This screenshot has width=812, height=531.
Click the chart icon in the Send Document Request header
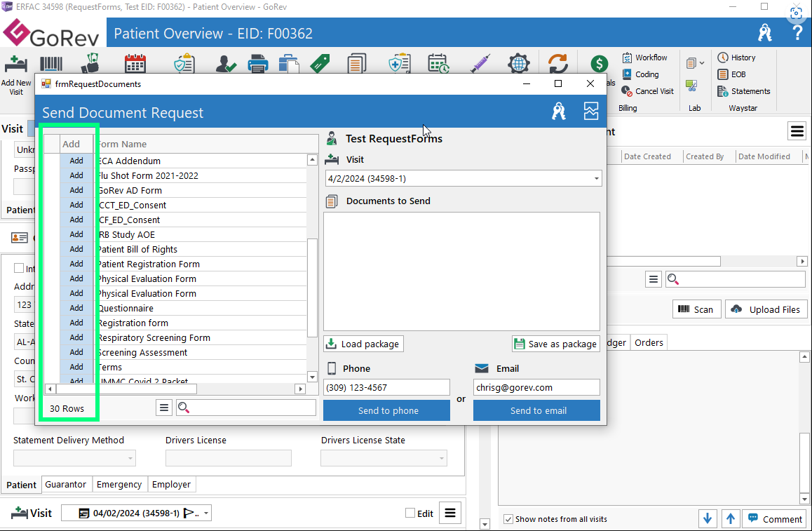(591, 112)
